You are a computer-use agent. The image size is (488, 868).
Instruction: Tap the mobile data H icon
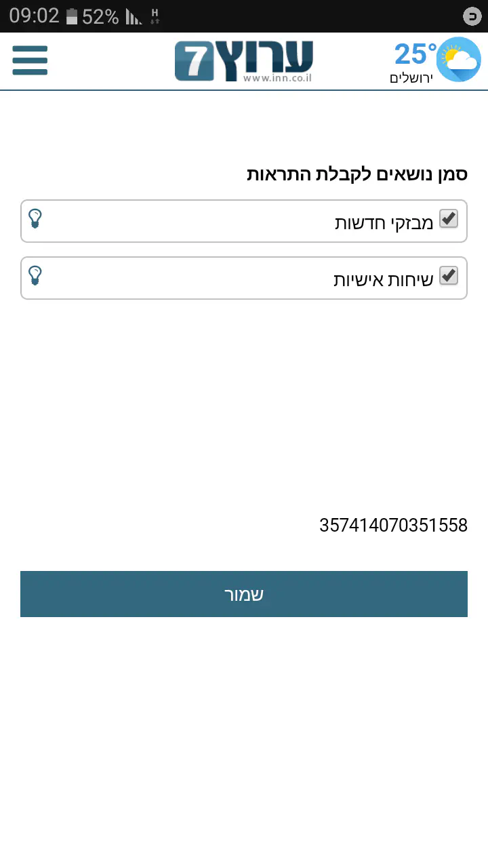(x=155, y=16)
